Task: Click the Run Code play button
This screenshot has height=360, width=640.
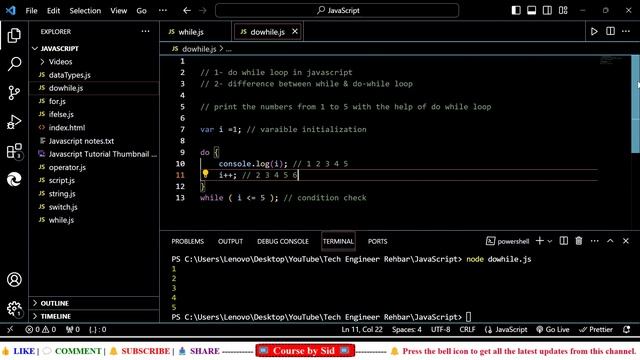Action: [594, 31]
